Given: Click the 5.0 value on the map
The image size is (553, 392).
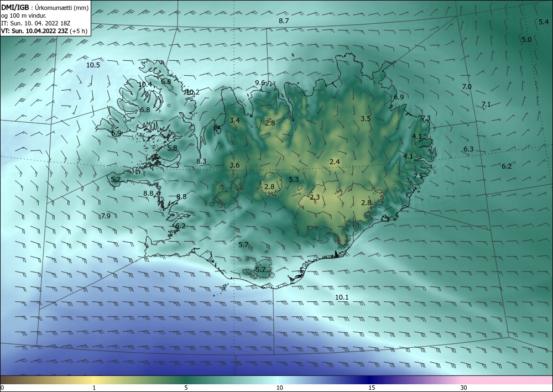Looking at the screenshot, I should (x=526, y=39).
